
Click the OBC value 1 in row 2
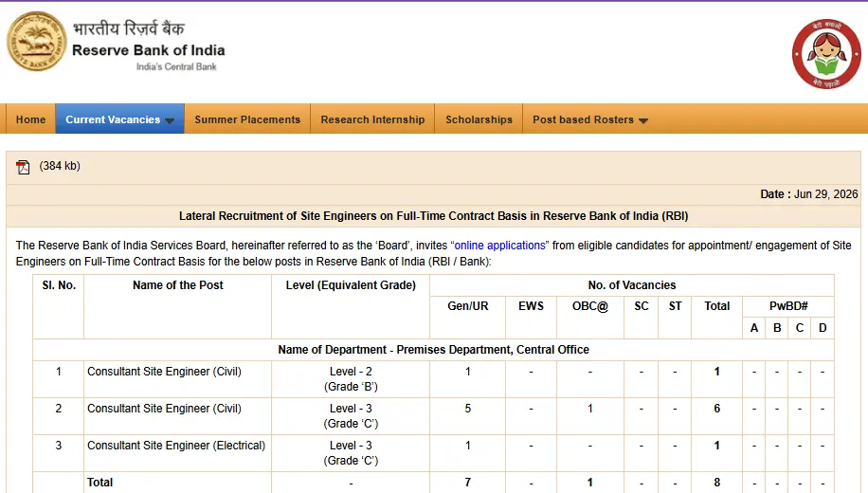pyautogui.click(x=590, y=409)
